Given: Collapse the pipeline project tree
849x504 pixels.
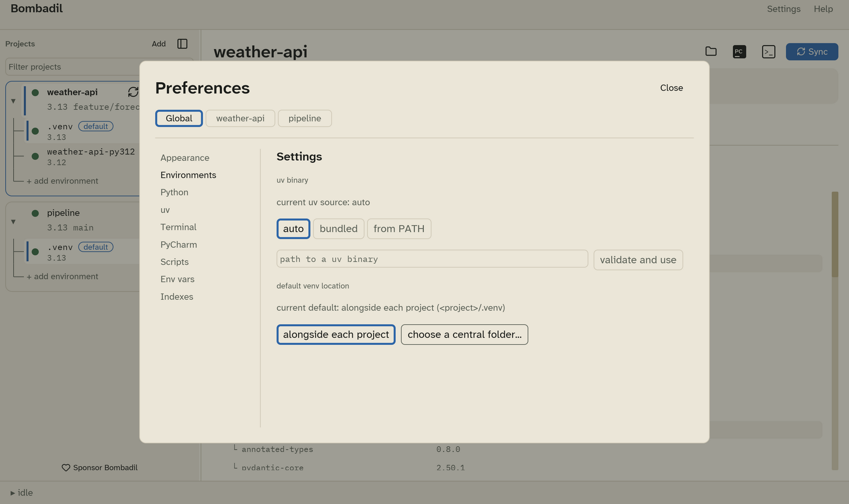Looking at the screenshot, I should click(x=13, y=222).
